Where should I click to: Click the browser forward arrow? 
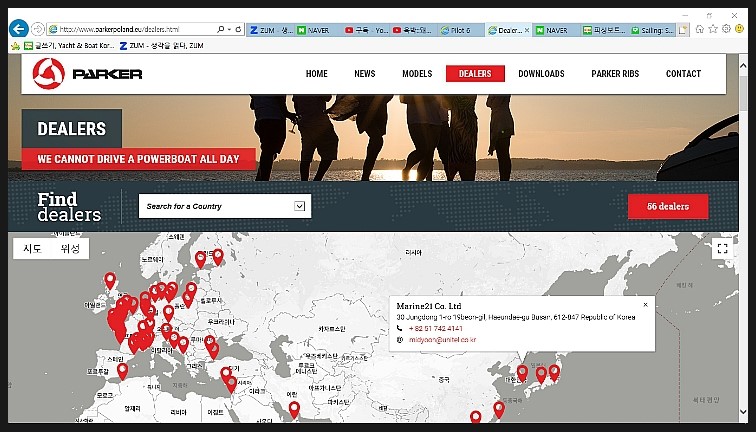click(x=38, y=29)
